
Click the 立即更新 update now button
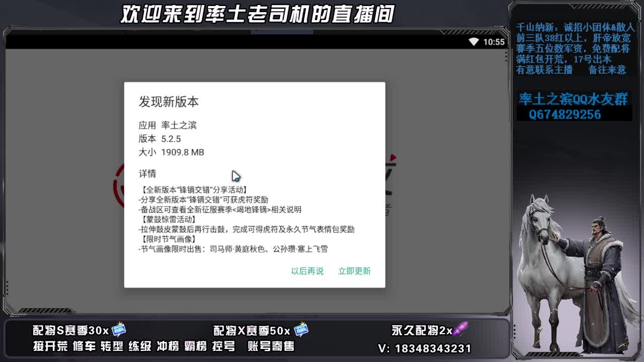pyautogui.click(x=354, y=271)
